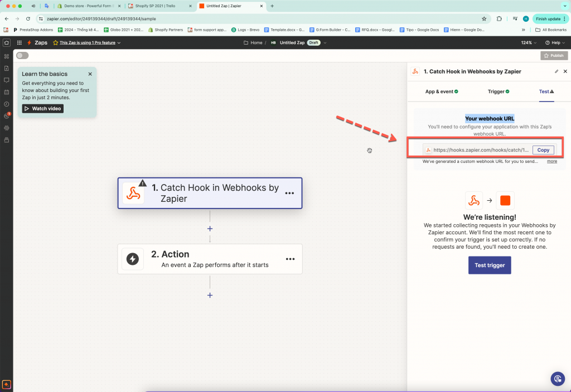Dismiss the Learn the basics card
571x392 pixels.
click(x=90, y=74)
